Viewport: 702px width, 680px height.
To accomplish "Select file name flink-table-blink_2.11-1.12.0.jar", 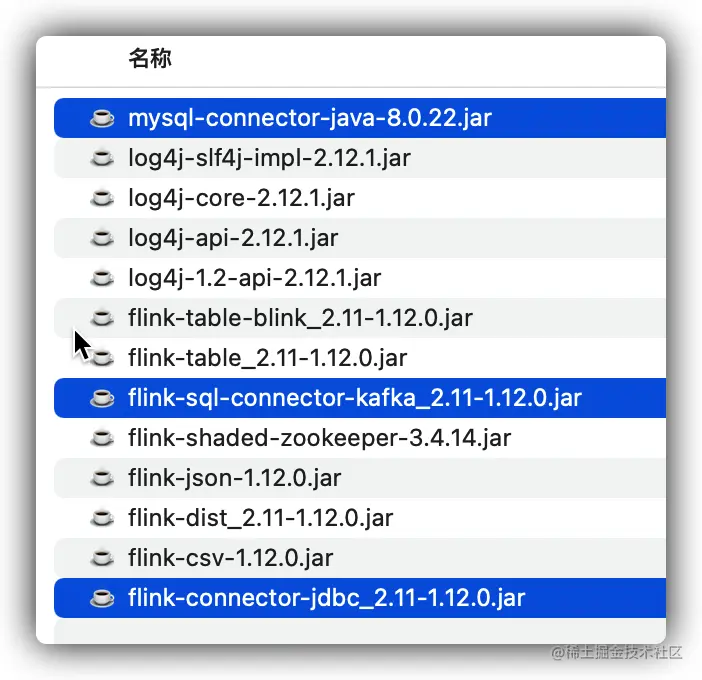I will (x=300, y=318).
